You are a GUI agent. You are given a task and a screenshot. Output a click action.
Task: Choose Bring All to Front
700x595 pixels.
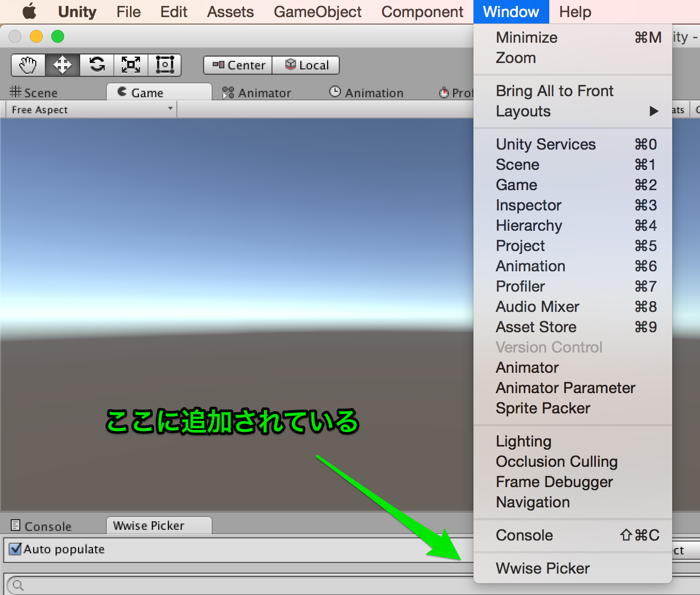[573, 91]
